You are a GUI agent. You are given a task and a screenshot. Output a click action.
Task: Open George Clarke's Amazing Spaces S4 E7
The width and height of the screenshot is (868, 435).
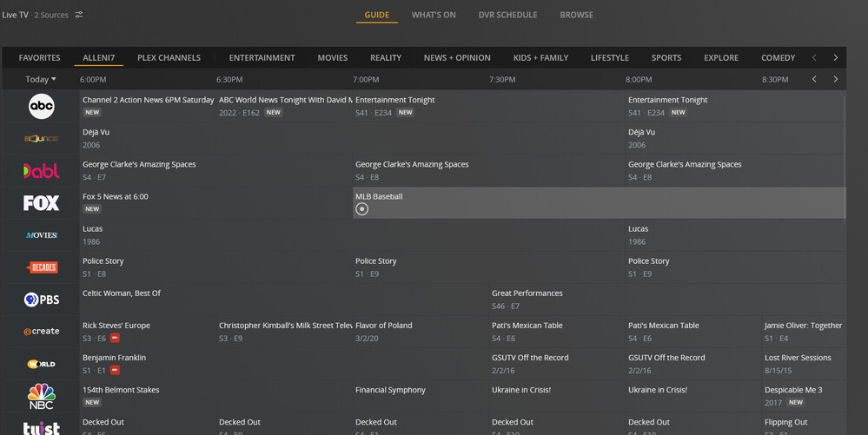216,170
